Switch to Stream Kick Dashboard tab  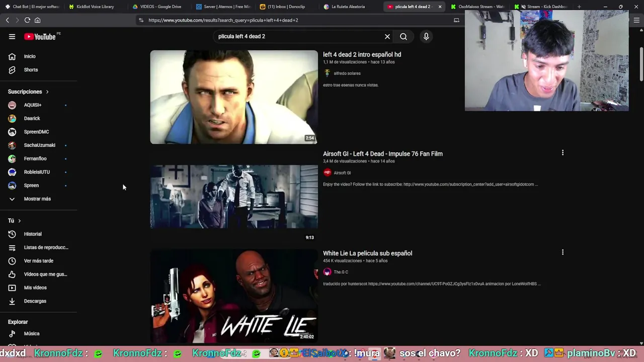[542, 7]
